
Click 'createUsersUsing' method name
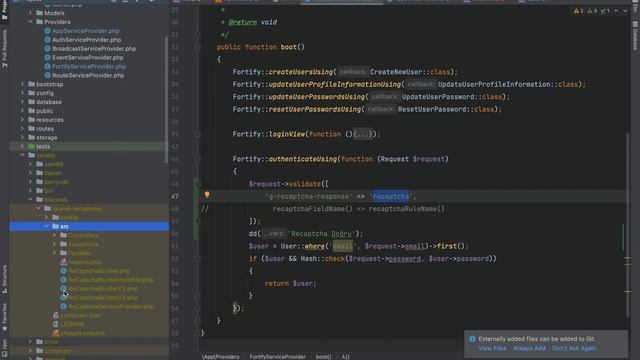point(301,72)
